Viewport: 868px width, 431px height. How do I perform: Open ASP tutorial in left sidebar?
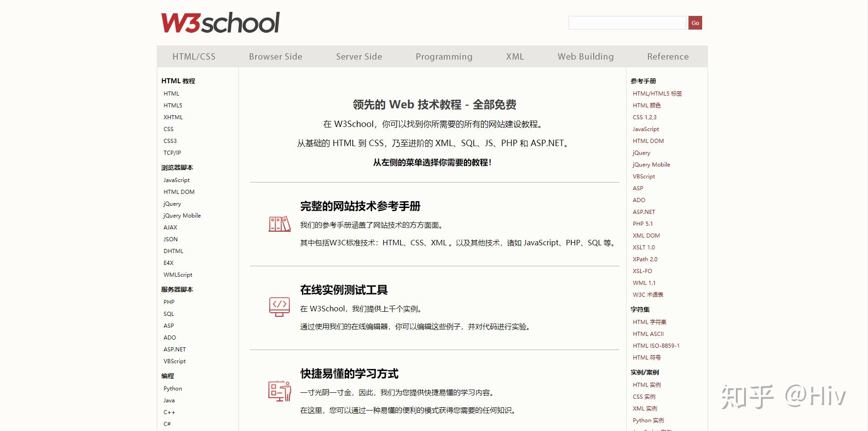tap(169, 325)
